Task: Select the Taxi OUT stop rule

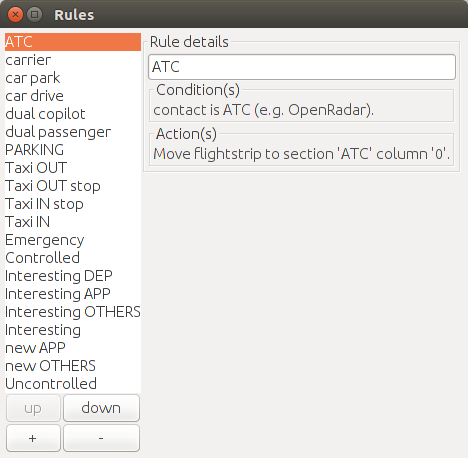Action: (73, 186)
